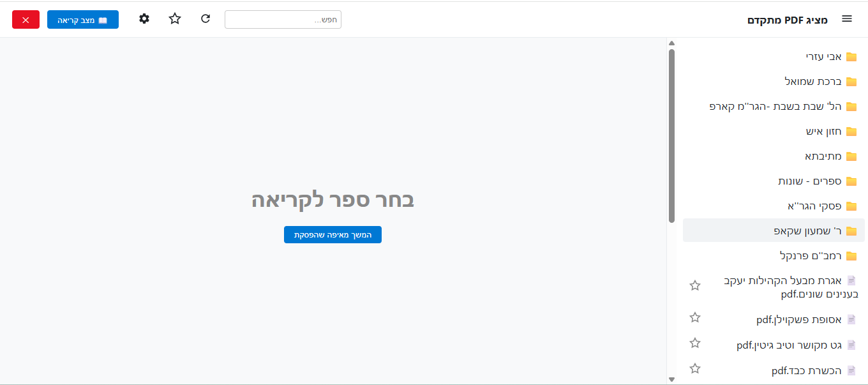Mark אגרת מבעל הקהילות יעקב as favorite
Image resolution: width=868 pixels, height=385 pixels.
pyautogui.click(x=695, y=285)
